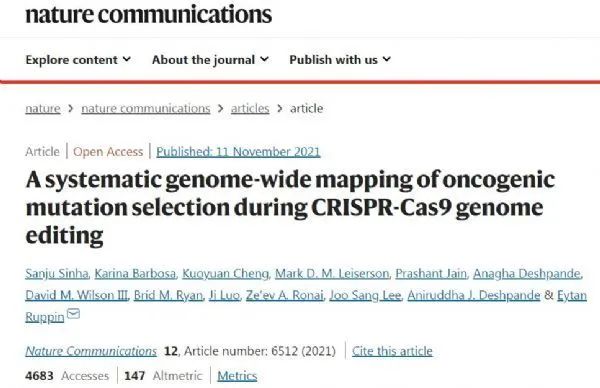Select author Kuoyuan Cheng
600x388 pixels.
point(225,274)
